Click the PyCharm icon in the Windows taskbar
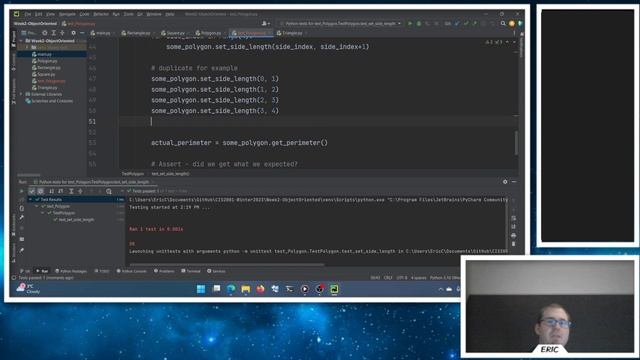The width and height of the screenshot is (640, 360). coord(334,289)
